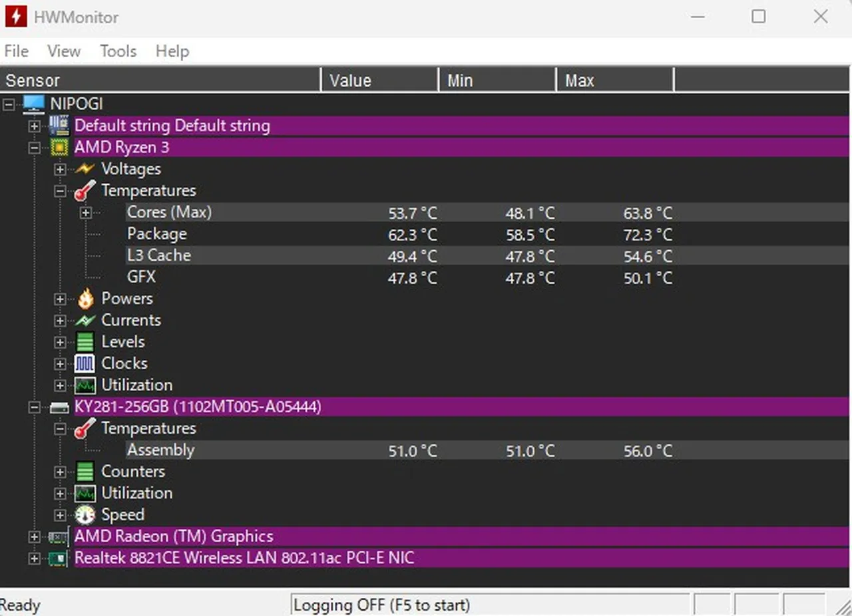Click the green Counters icon

pos(85,472)
